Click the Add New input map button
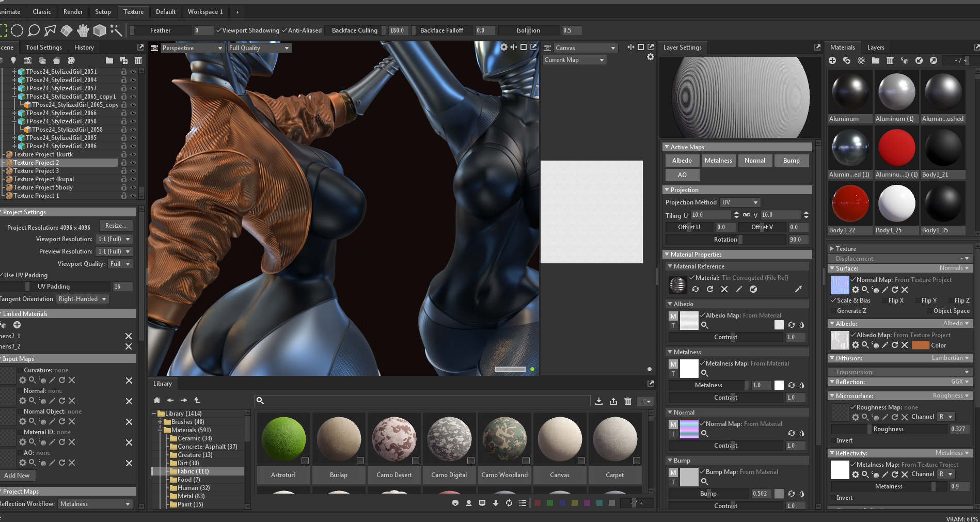 (17, 476)
